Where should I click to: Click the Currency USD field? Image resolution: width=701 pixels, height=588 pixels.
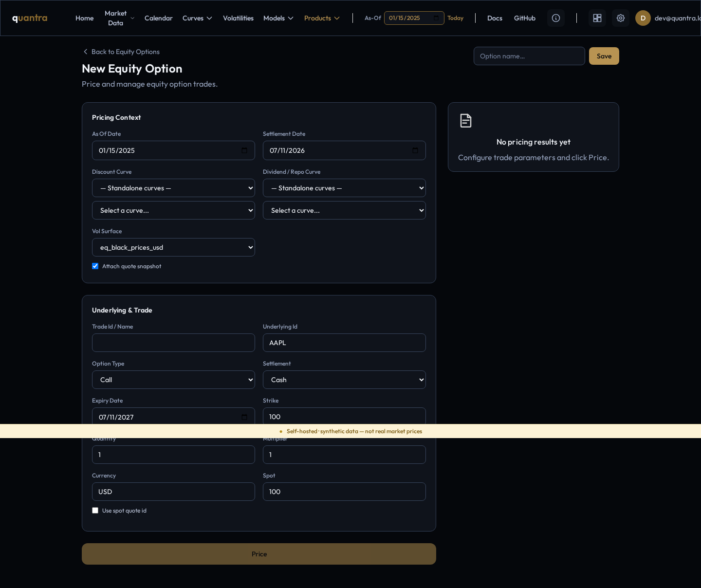[x=173, y=492]
